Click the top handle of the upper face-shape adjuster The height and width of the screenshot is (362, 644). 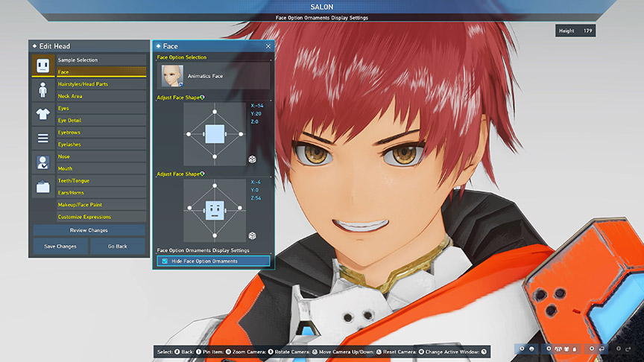(215, 112)
